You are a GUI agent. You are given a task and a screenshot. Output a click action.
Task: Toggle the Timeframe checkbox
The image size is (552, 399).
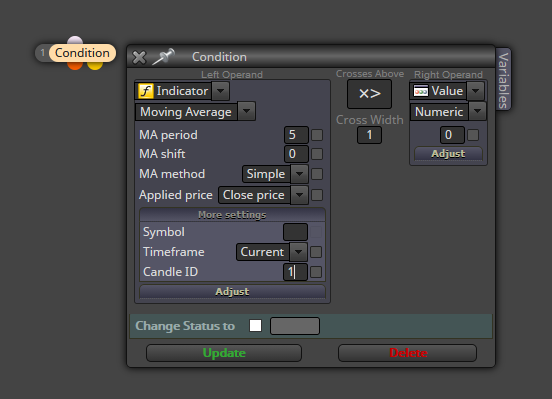click(x=316, y=252)
